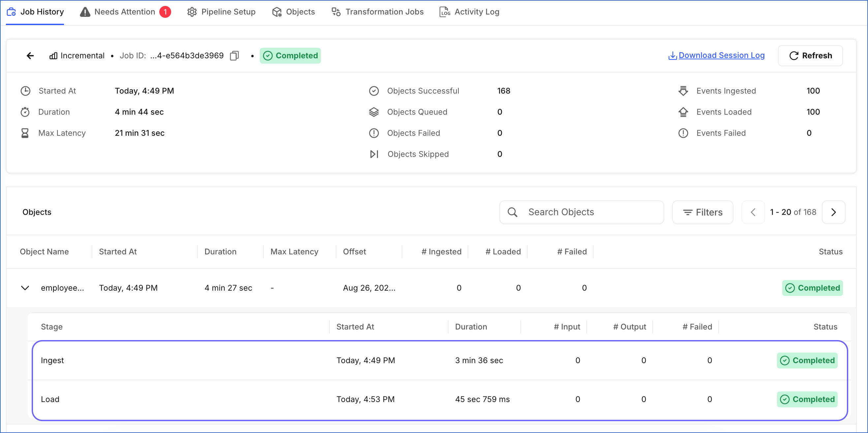Click the Objects Successful value 168
Screen dimensions: 868x433
click(504, 91)
